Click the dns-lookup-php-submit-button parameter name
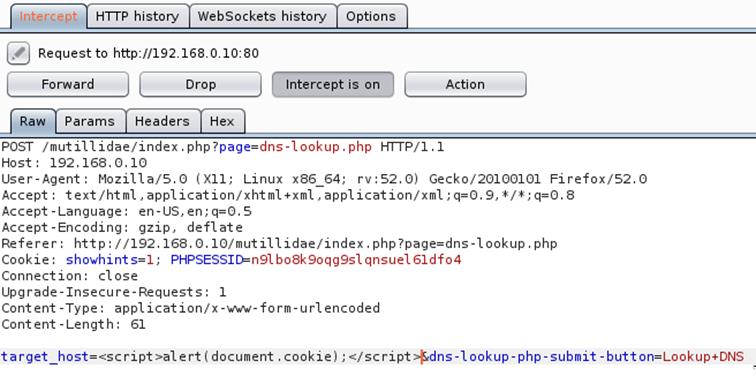The width and height of the screenshot is (756, 376). point(541,357)
